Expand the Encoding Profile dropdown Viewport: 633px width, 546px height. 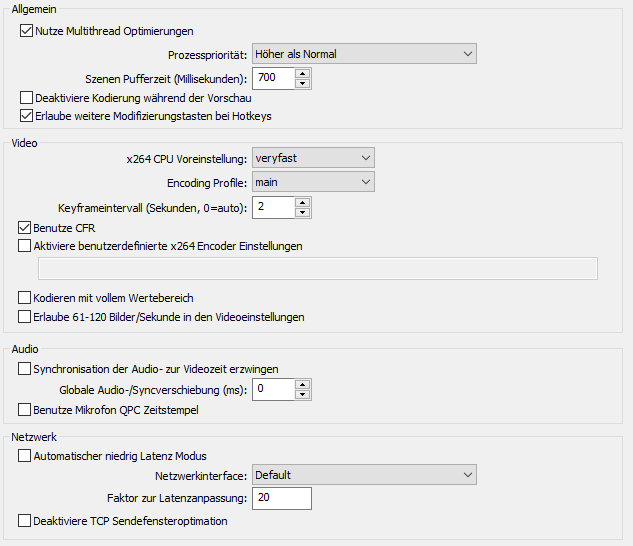[x=313, y=182]
